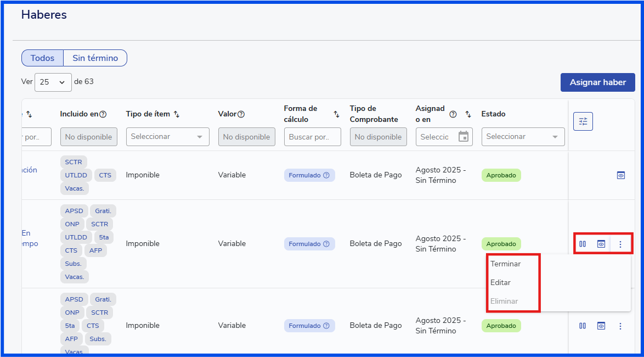
Task: Click the help icon in first row's Formulado badge
Action: tap(326, 175)
